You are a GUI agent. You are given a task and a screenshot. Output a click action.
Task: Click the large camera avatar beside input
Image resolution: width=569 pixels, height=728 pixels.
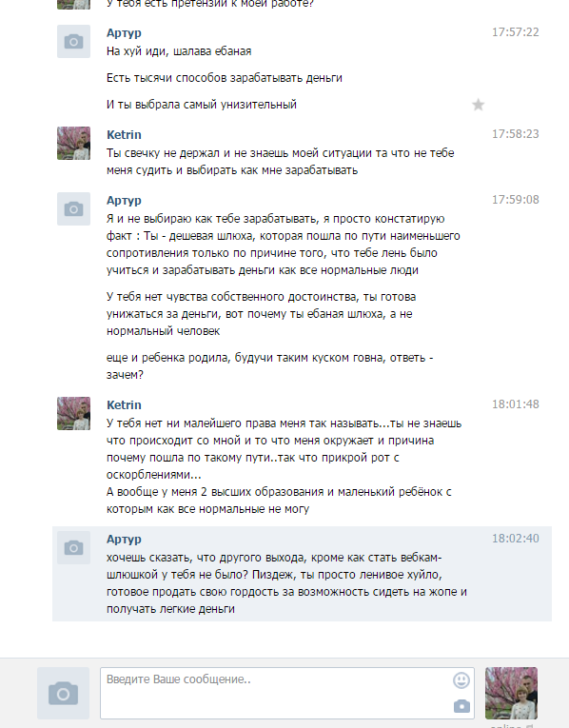[63, 693]
